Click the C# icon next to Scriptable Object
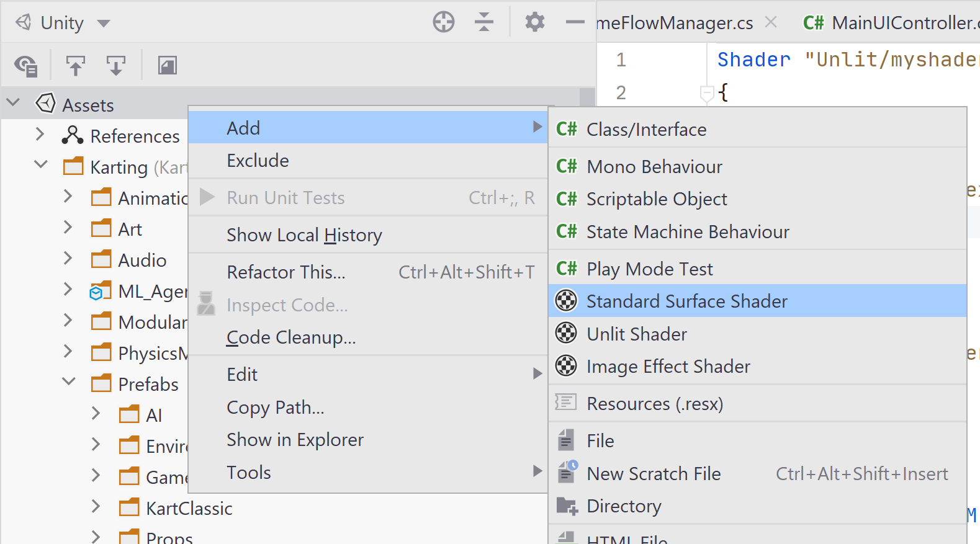 pyautogui.click(x=566, y=199)
